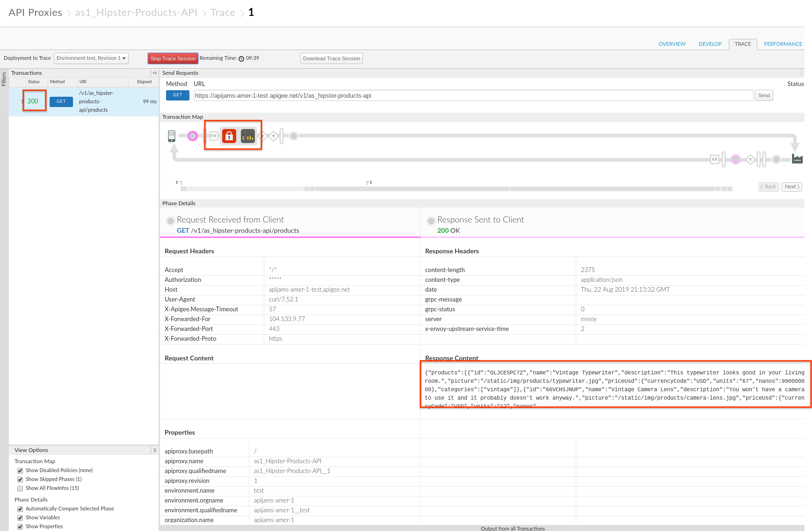Toggle Show Skipped Phases checkbox
The width and height of the screenshot is (812, 531).
[x=20, y=480]
